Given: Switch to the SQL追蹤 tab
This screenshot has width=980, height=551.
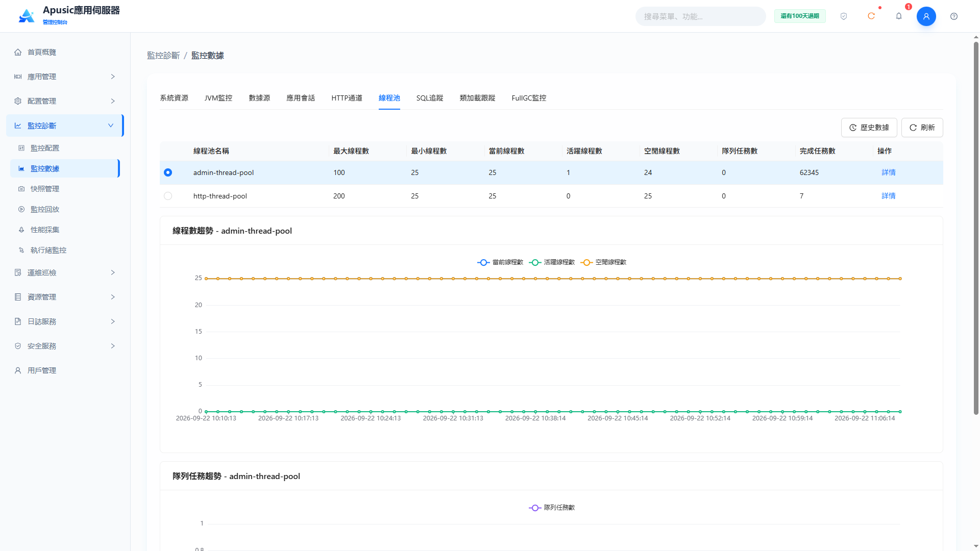Looking at the screenshot, I should [x=430, y=98].
